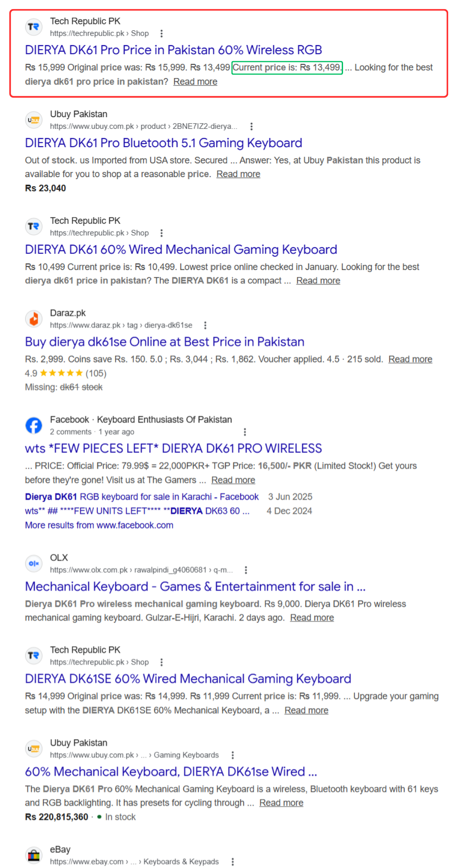Open 'Dierya DK61 RGB keyboard for sale in Karachi' sublink
Viewport: 469px width, 868px height.
tap(142, 496)
